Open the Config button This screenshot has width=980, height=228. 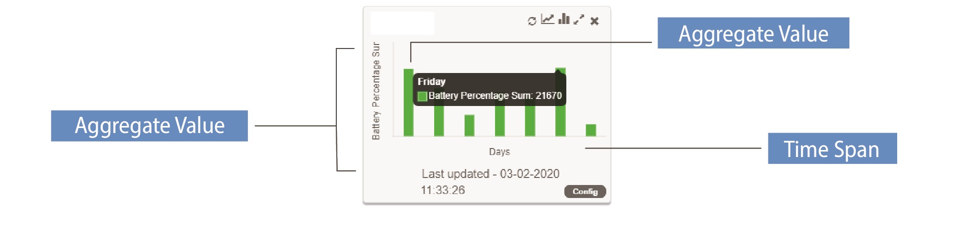pos(585,191)
